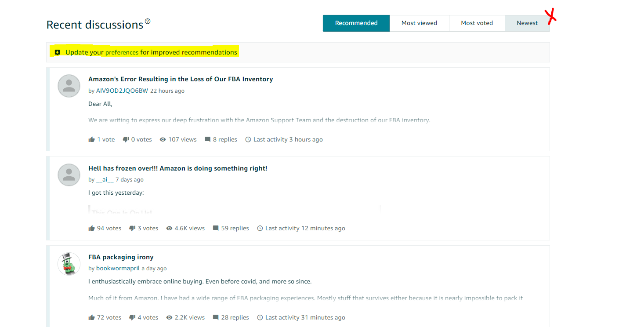
Task: Click the '28 replies' count text
Action: [x=235, y=318]
